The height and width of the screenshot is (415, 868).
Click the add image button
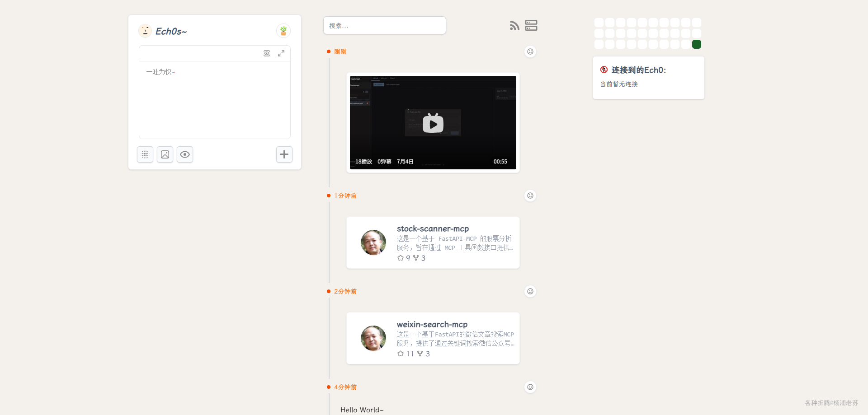tap(165, 154)
